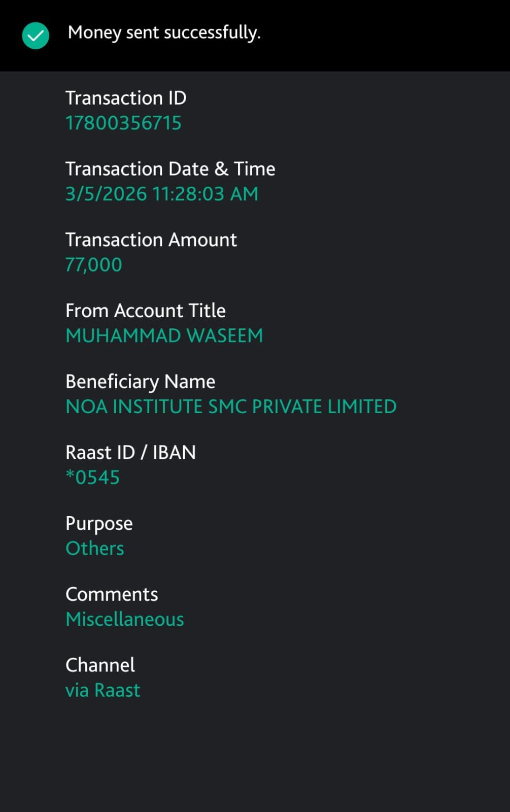Select the "Others" purpose value
The image size is (510, 812).
(x=95, y=549)
